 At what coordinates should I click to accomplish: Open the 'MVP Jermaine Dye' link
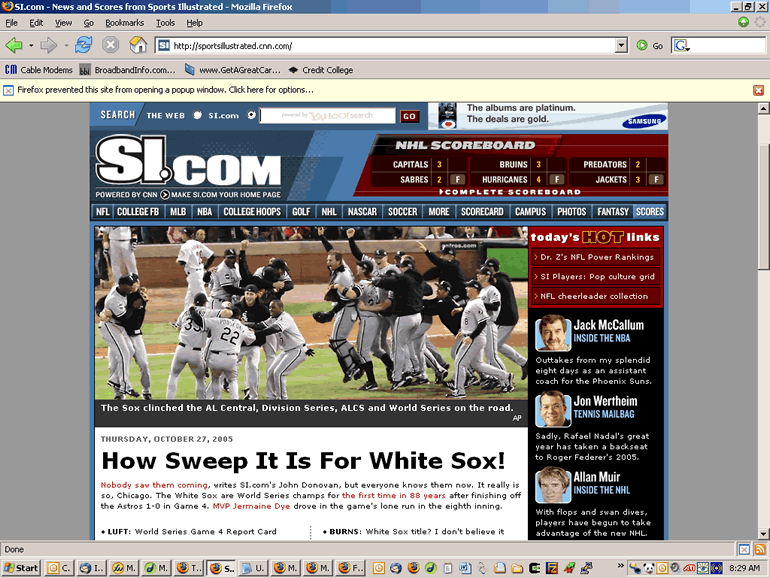(251, 506)
